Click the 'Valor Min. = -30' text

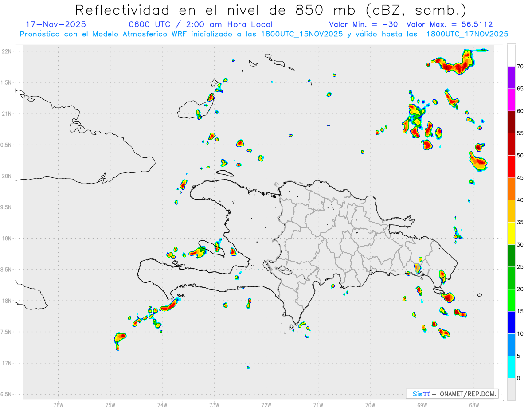364,24
